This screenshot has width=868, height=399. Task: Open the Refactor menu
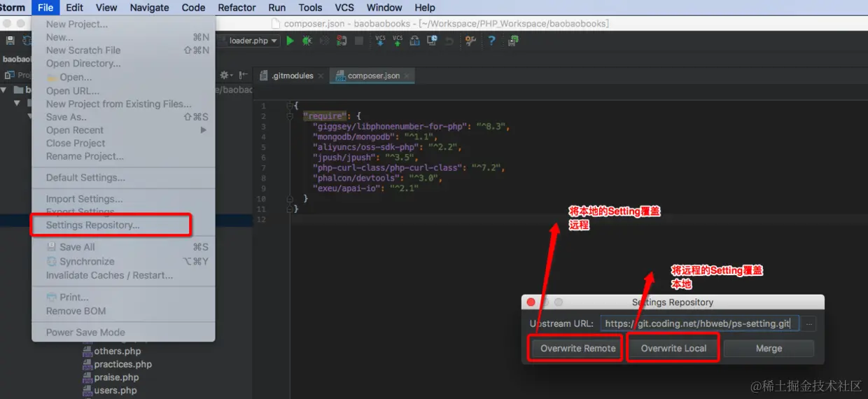click(237, 8)
